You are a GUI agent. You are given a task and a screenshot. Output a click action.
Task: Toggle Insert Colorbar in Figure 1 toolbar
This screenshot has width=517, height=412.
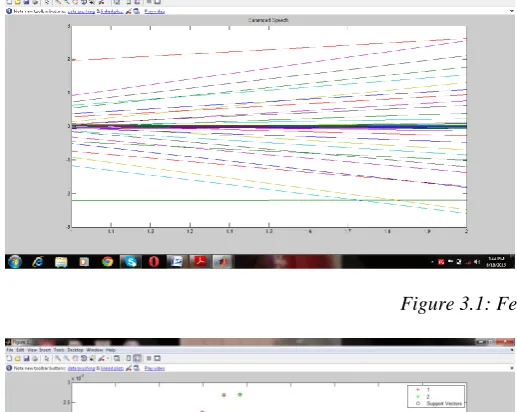(x=128, y=358)
